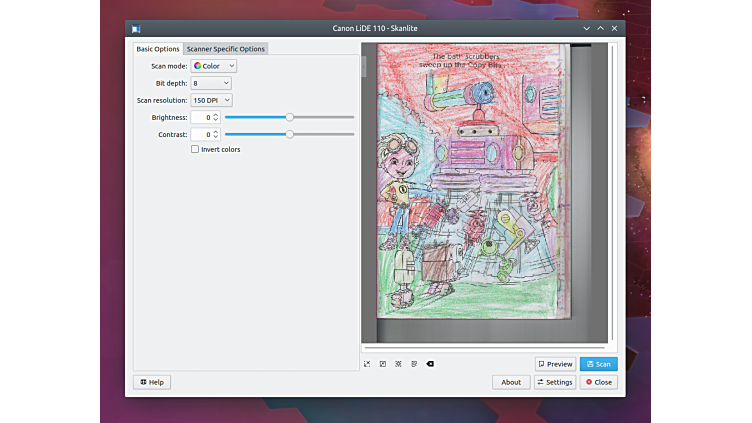This screenshot has width=752, height=423.
Task: Click the Skanlite window icon in title bar
Action: click(x=136, y=28)
